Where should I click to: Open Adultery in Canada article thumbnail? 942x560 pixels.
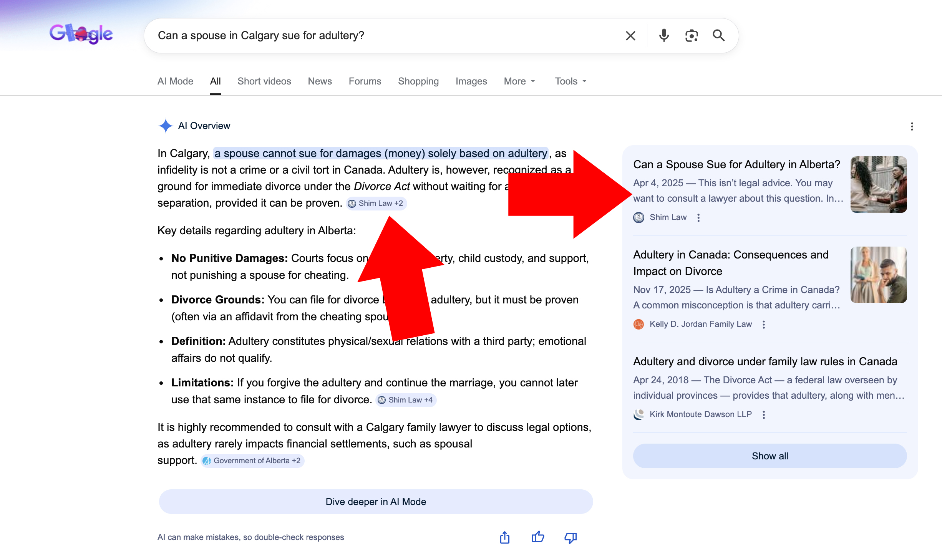click(879, 275)
